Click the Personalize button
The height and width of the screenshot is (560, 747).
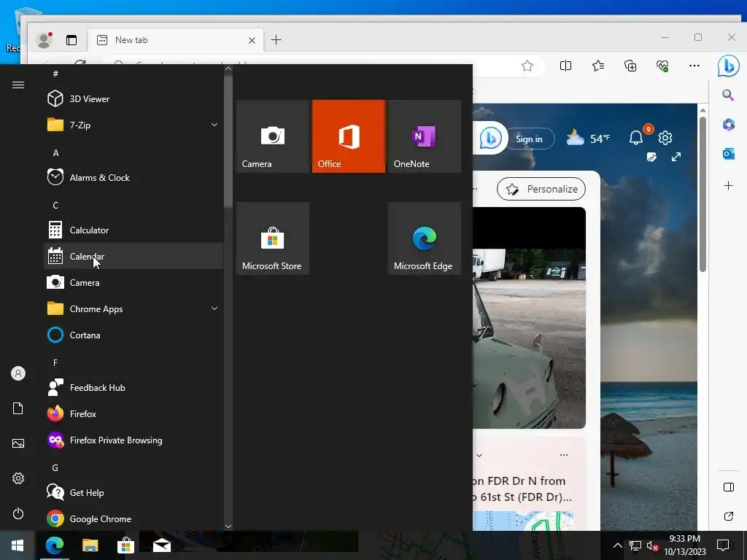(x=541, y=189)
